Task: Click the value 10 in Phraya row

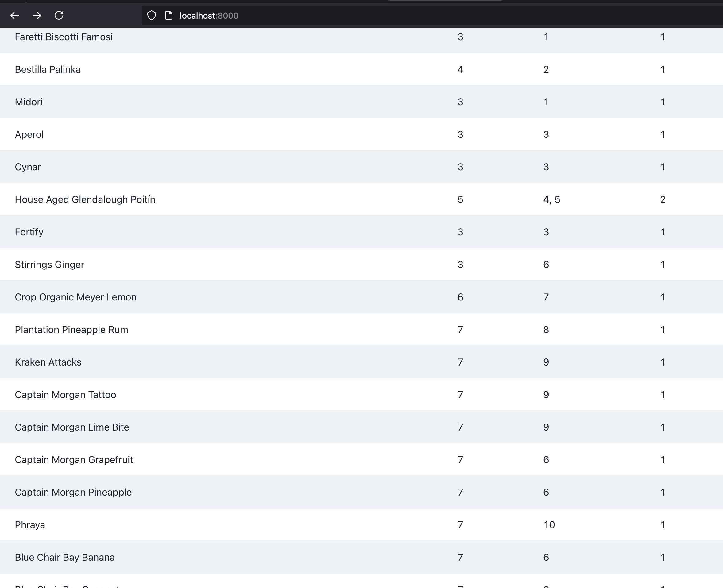Action: (x=549, y=525)
